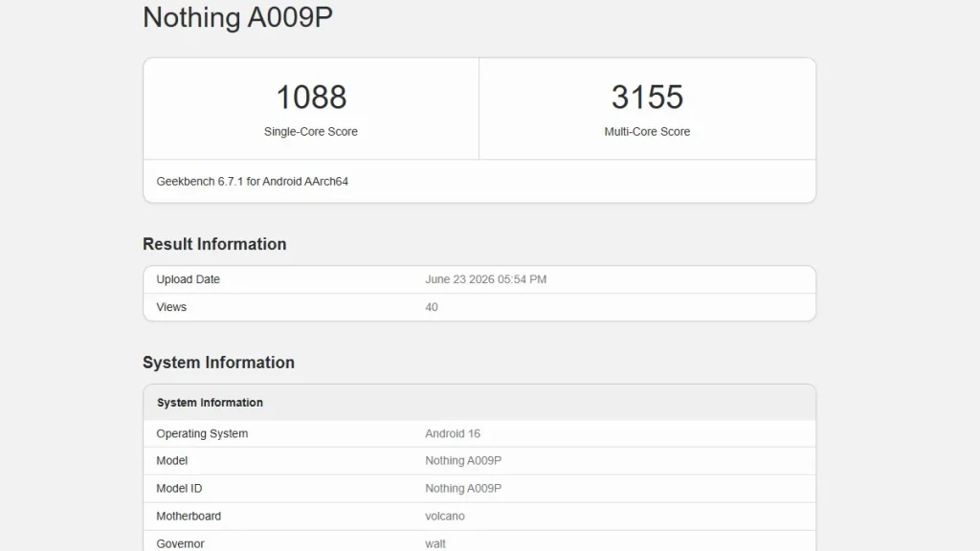Image resolution: width=980 pixels, height=551 pixels.
Task: Select the volcano motherboard value
Action: [x=444, y=516]
